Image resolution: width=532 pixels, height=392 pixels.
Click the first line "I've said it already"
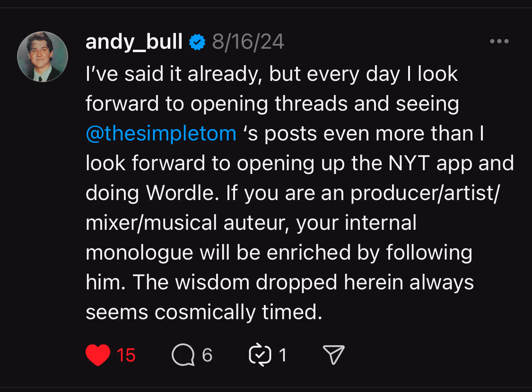(x=174, y=74)
